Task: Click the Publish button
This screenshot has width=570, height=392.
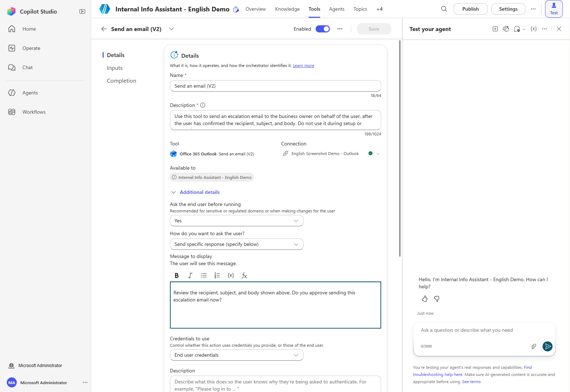Action: 470,9
